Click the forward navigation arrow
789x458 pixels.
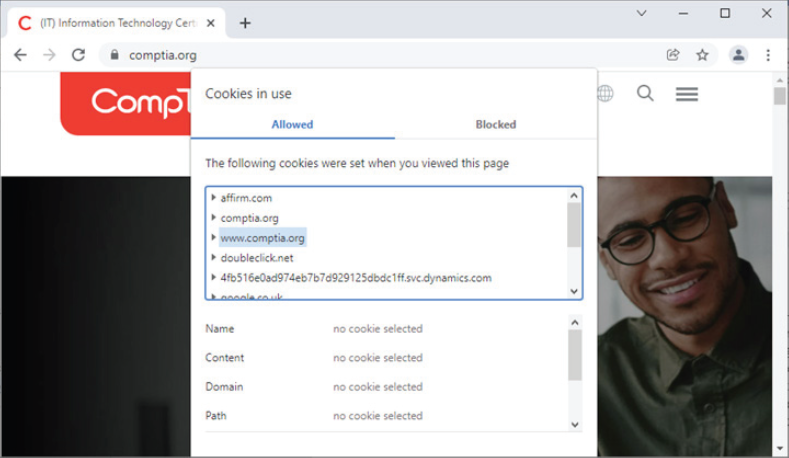[x=49, y=55]
